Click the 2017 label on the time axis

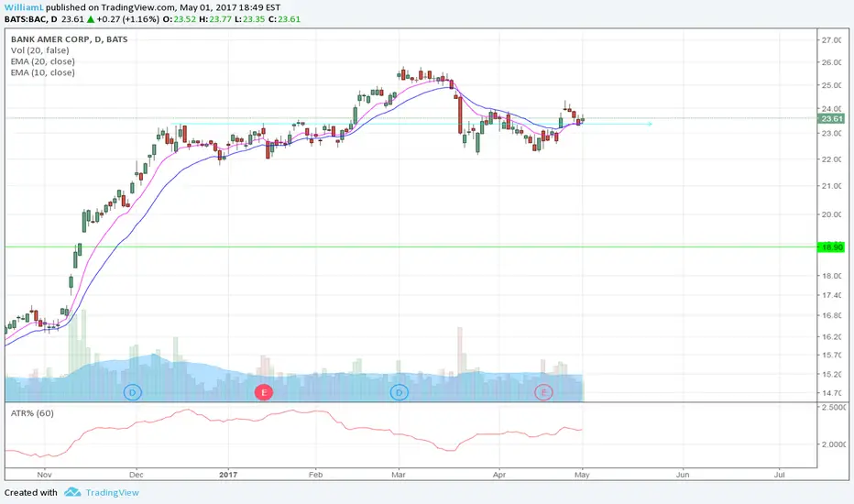click(228, 475)
